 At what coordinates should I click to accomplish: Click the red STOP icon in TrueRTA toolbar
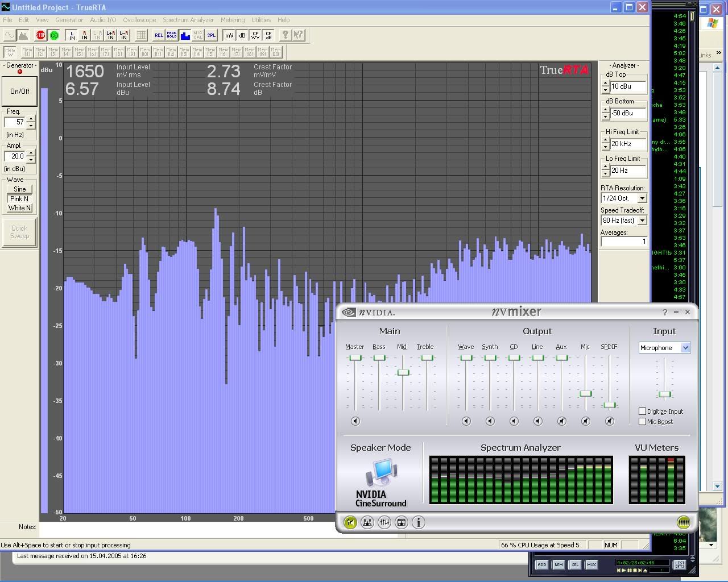tap(40, 35)
